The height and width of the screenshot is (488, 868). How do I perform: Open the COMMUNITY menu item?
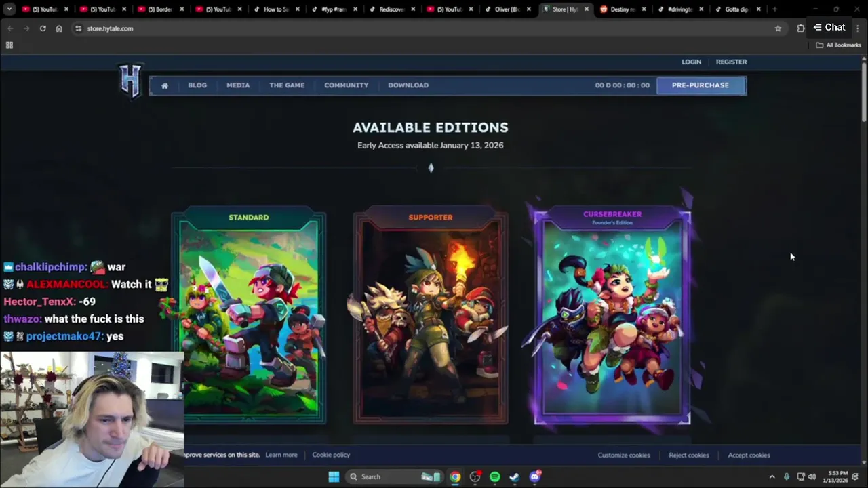tap(347, 85)
